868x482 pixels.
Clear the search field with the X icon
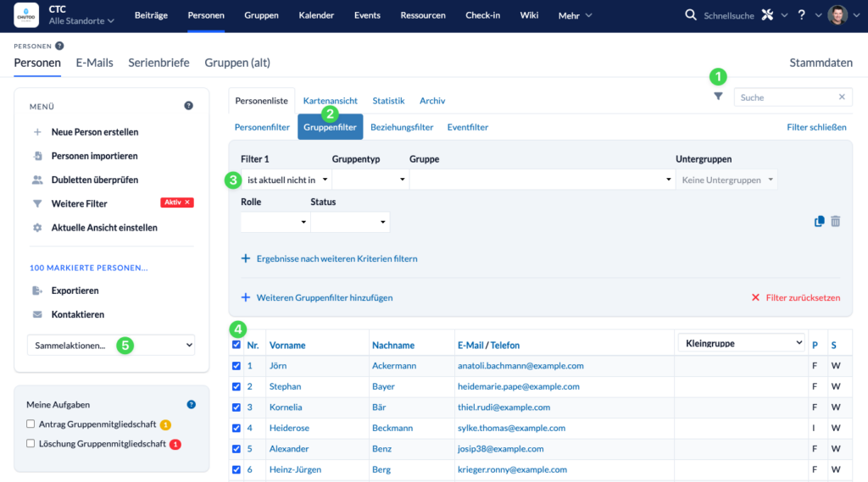(x=842, y=97)
